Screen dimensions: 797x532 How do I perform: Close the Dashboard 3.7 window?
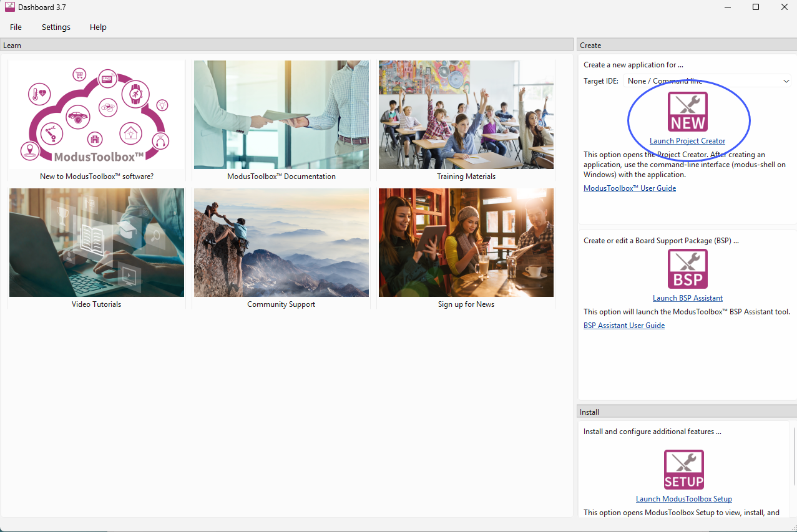(x=784, y=7)
